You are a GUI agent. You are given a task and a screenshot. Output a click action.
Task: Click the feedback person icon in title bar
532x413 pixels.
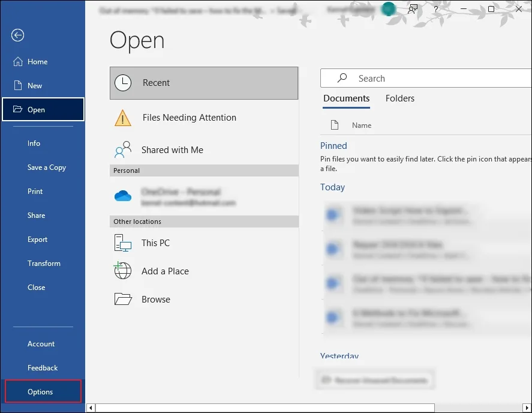click(413, 9)
